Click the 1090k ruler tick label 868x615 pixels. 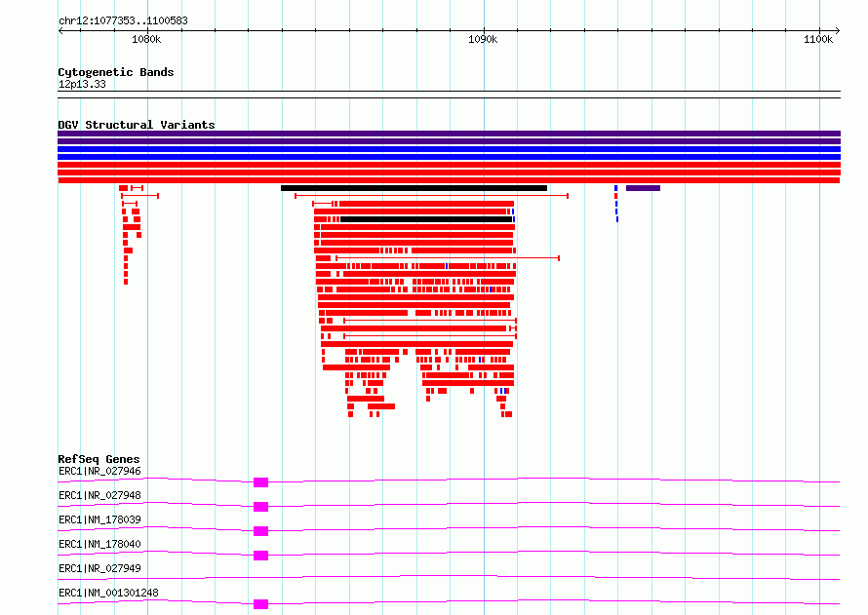click(483, 39)
